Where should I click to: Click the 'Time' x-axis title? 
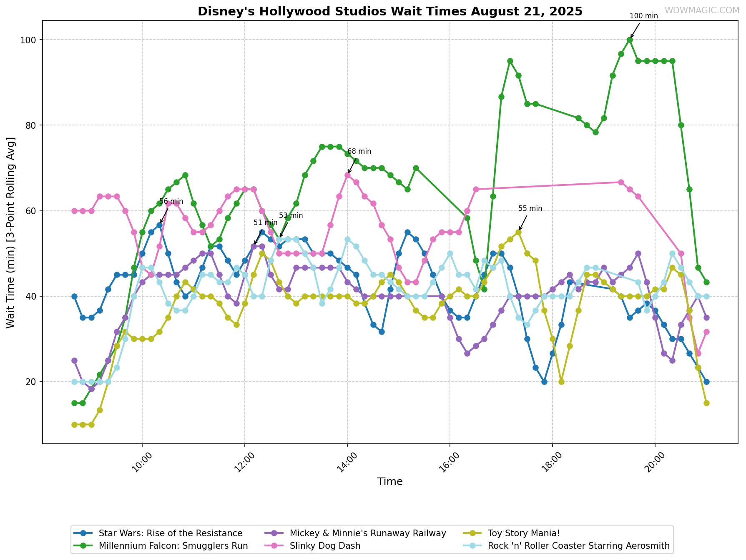(x=390, y=482)
